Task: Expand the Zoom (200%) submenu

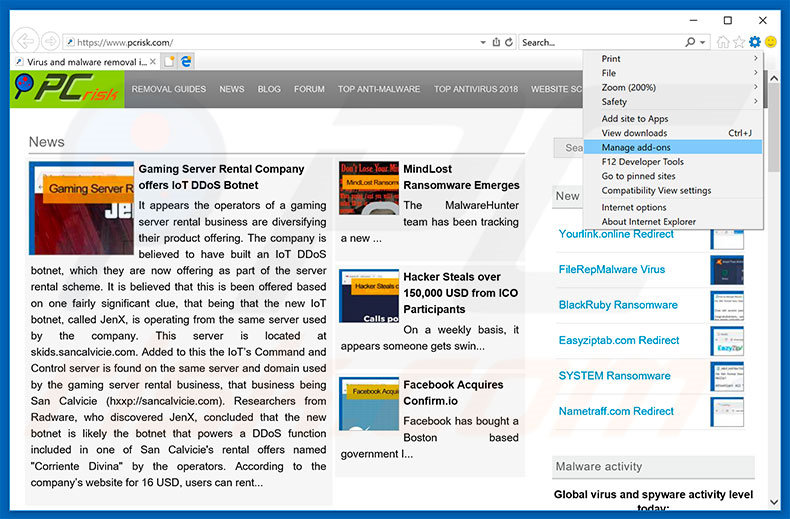Action: 673,87
